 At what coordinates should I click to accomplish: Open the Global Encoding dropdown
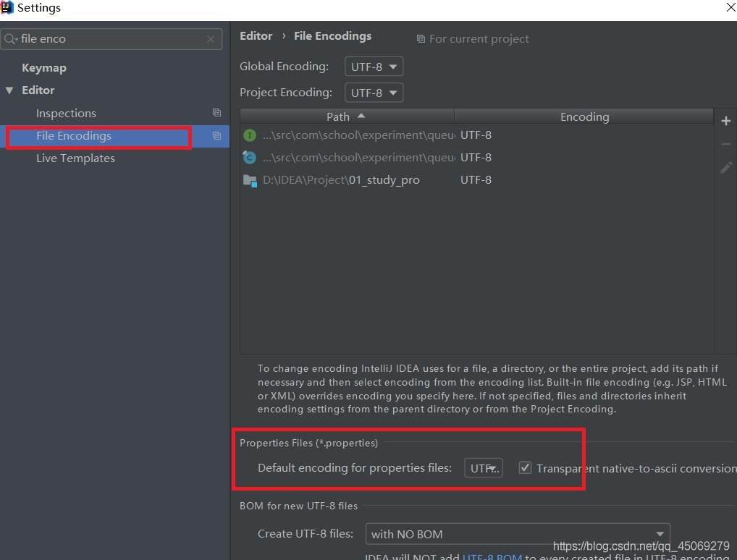click(x=374, y=67)
